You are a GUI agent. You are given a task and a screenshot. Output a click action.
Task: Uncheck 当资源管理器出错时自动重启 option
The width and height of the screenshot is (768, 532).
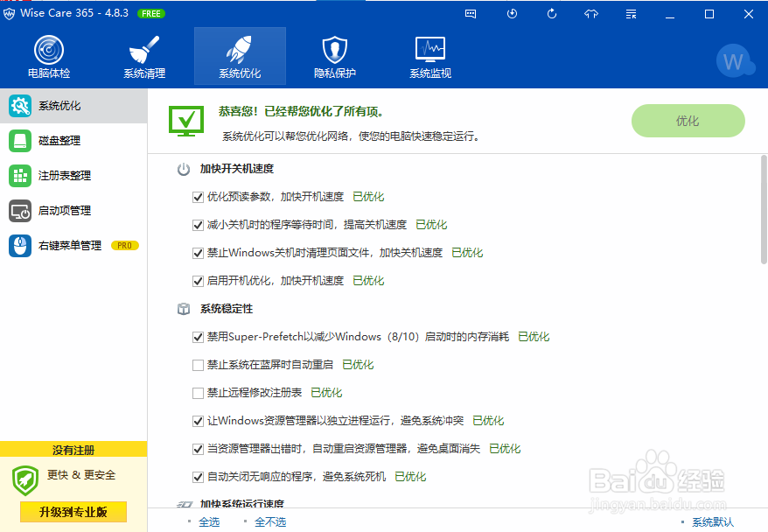(x=198, y=449)
